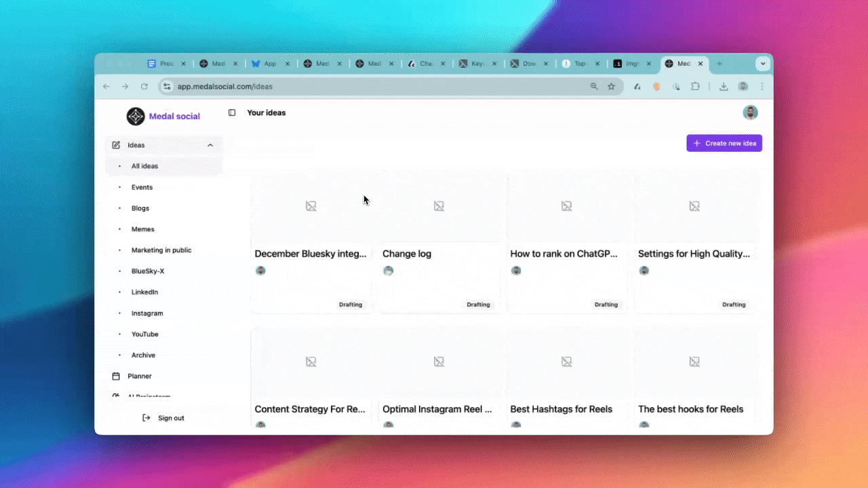Reload the page with refresh icon
Screen dimensions: 868x488
click(144, 87)
